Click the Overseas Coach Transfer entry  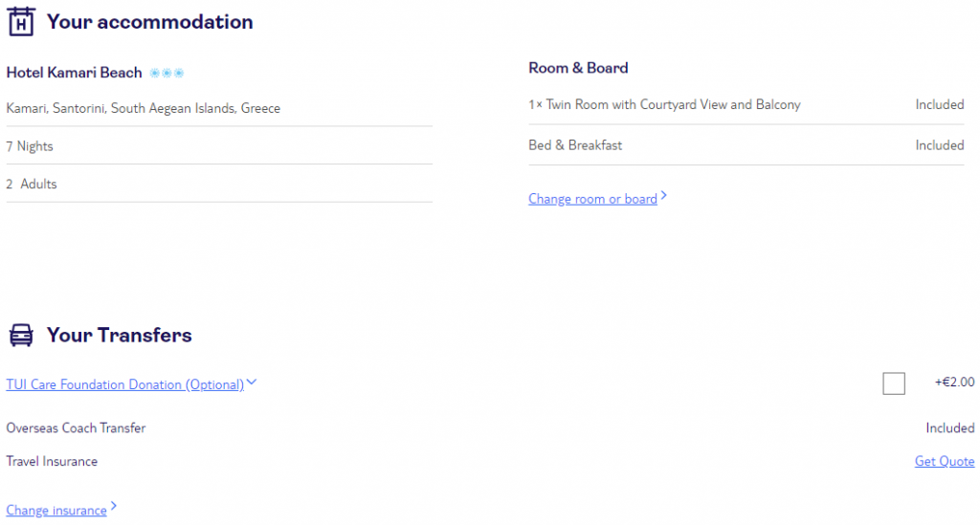point(76,428)
